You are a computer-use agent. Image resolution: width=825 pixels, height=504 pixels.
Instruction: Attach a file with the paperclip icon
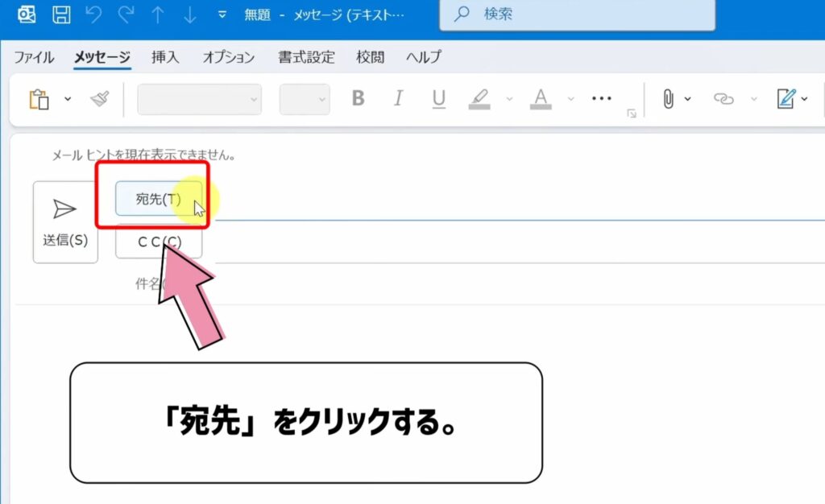(669, 98)
